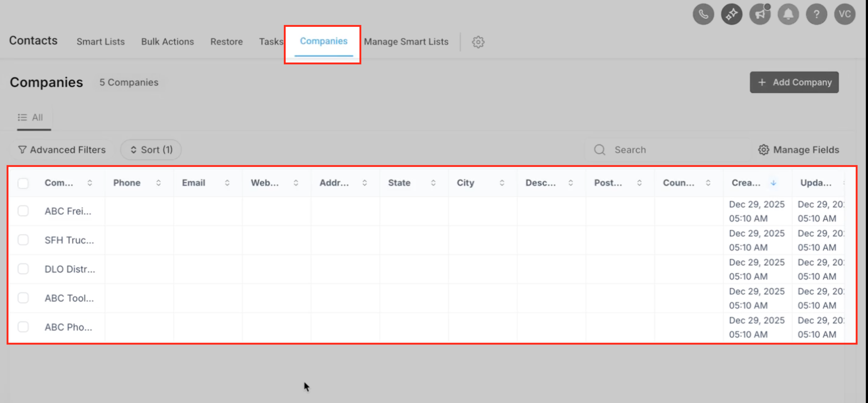Click the phone dialer icon
The height and width of the screenshot is (403, 868).
point(703,14)
